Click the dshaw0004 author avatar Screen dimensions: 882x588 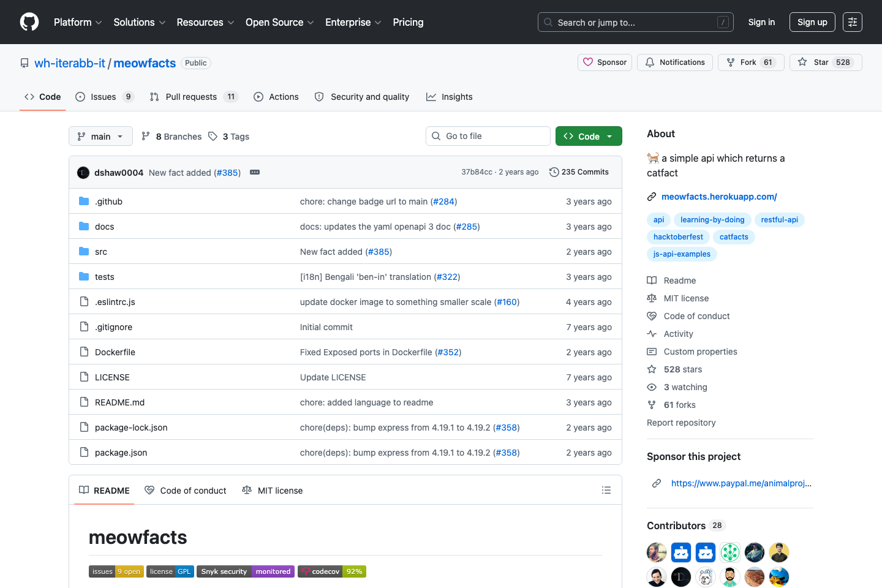click(83, 173)
